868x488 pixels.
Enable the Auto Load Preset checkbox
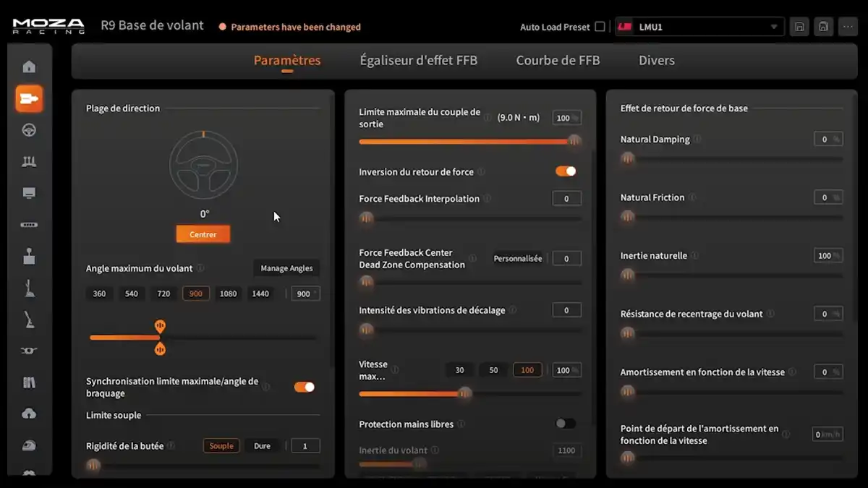600,27
